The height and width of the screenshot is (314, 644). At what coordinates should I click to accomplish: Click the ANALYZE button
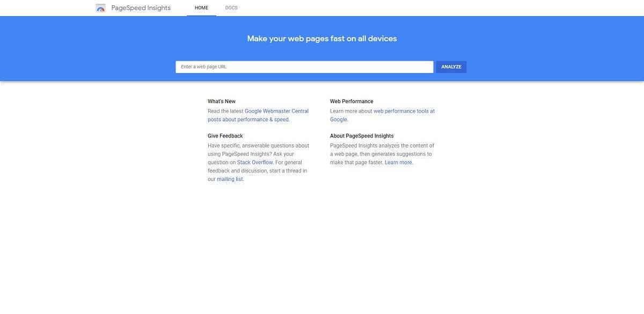[451, 66]
